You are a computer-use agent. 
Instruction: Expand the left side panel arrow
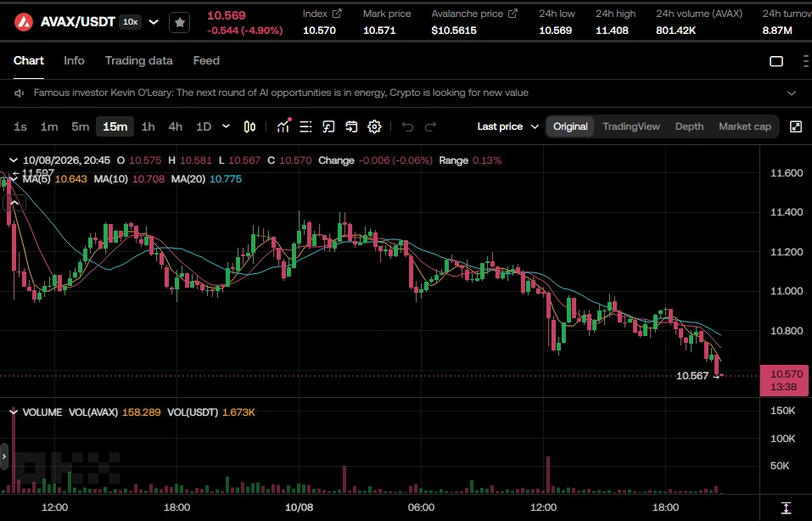[x=4, y=457]
